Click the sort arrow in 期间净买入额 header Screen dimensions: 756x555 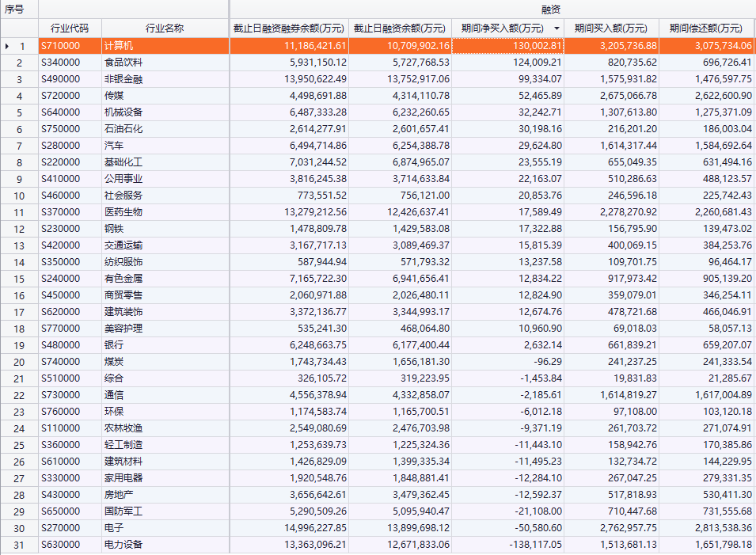tap(557, 29)
